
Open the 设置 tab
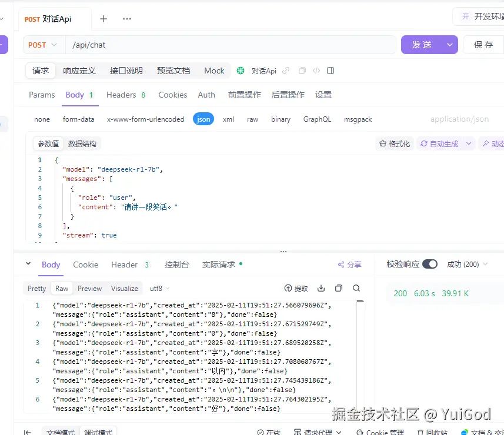point(323,95)
